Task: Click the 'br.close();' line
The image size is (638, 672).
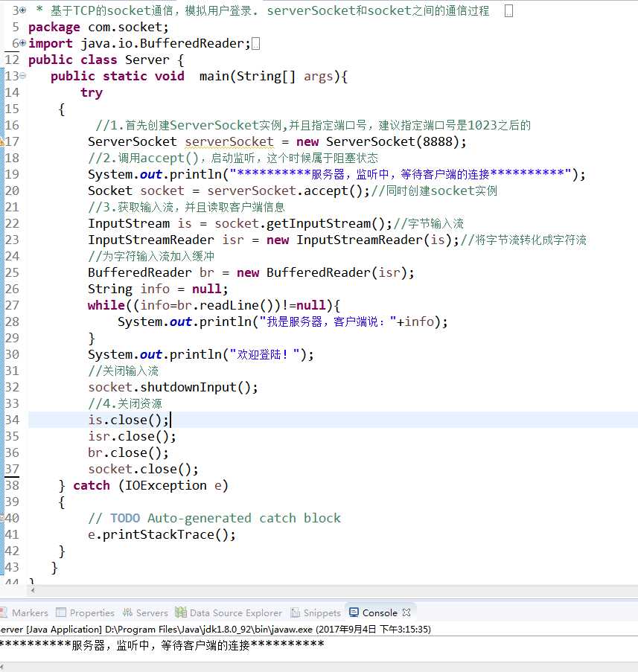Action: [x=128, y=452]
